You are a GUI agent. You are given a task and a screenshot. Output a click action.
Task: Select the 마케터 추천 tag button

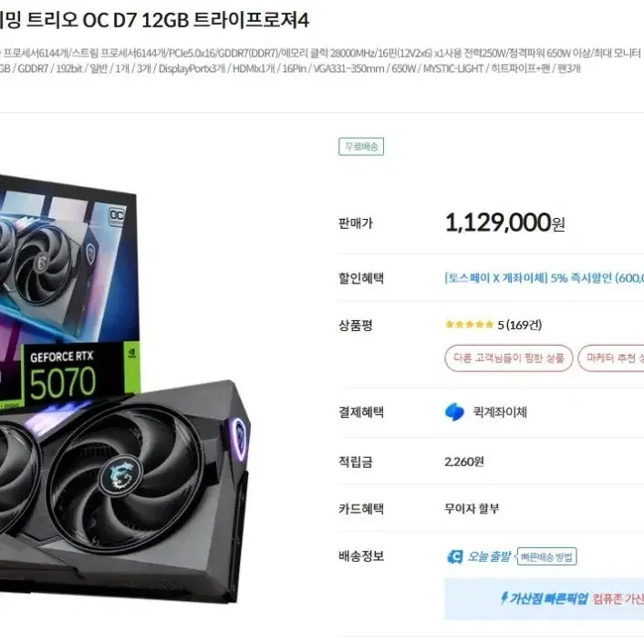click(611, 358)
